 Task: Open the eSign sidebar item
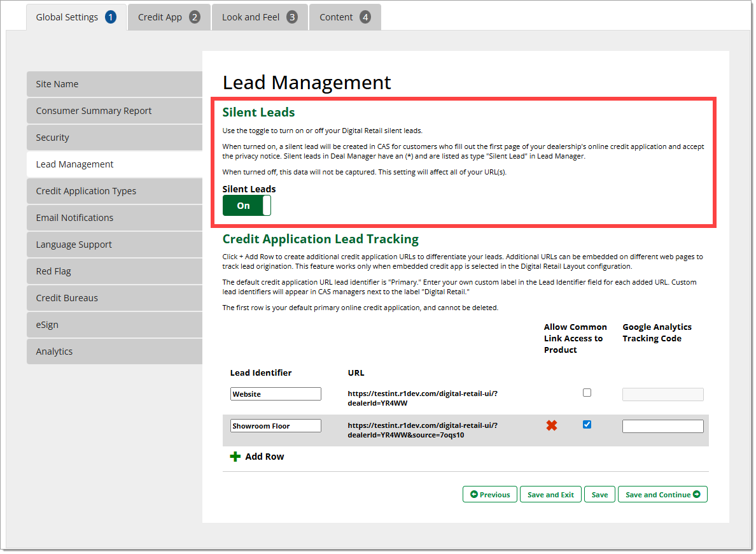115,325
